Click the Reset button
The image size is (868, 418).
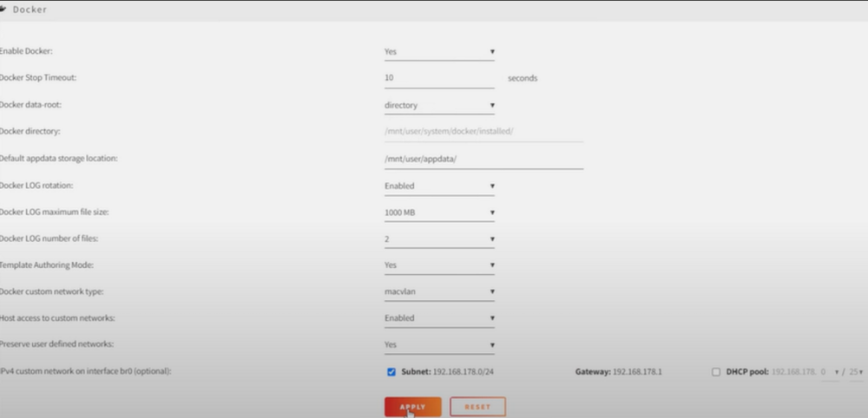click(477, 407)
